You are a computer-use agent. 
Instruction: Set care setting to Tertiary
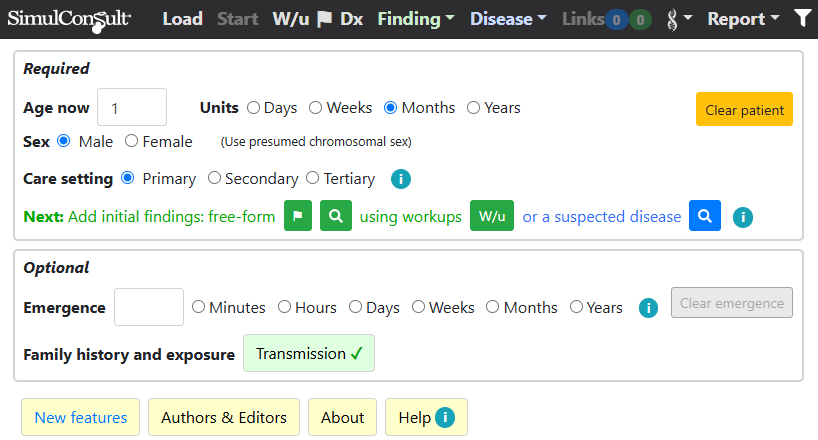(x=312, y=178)
